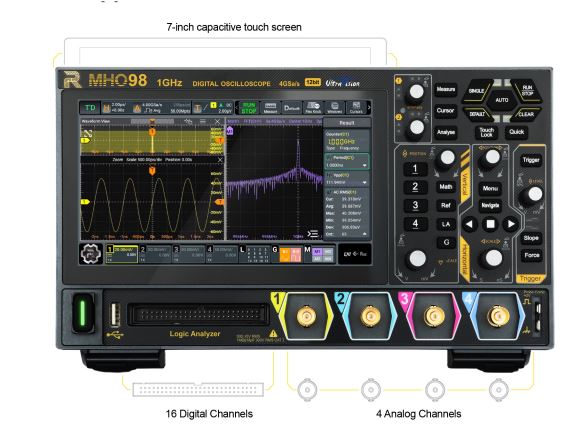Image resolution: width=586 pixels, height=432 pixels.
Task: Expand the Vpp measurement dropdown
Action: pyautogui.click(x=364, y=182)
